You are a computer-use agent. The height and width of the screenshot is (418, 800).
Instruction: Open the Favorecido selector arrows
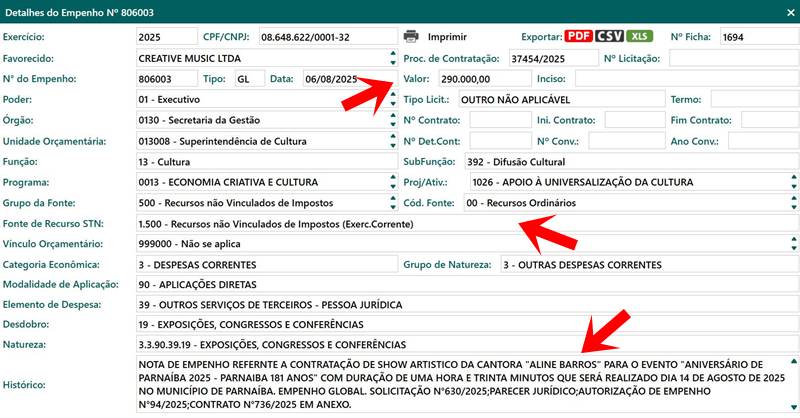(x=392, y=58)
